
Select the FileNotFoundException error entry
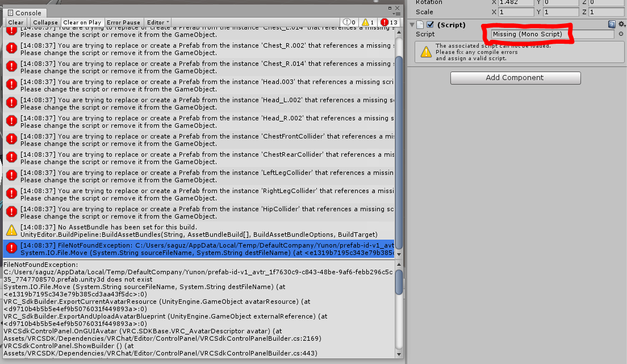(x=199, y=249)
